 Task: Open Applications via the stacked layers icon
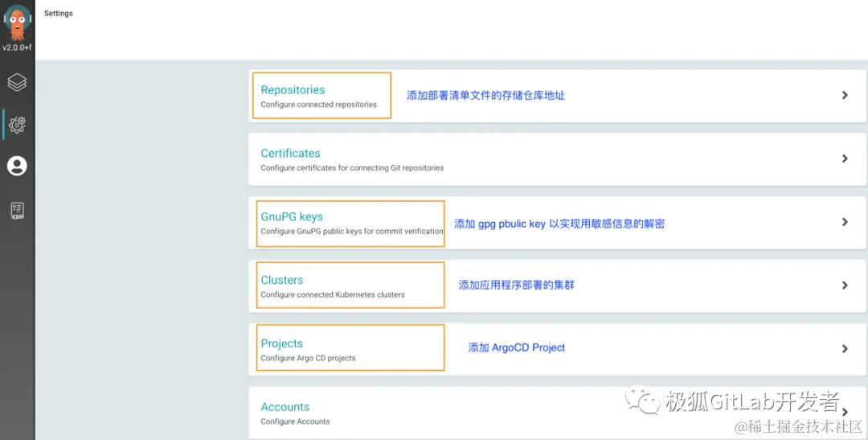17,83
